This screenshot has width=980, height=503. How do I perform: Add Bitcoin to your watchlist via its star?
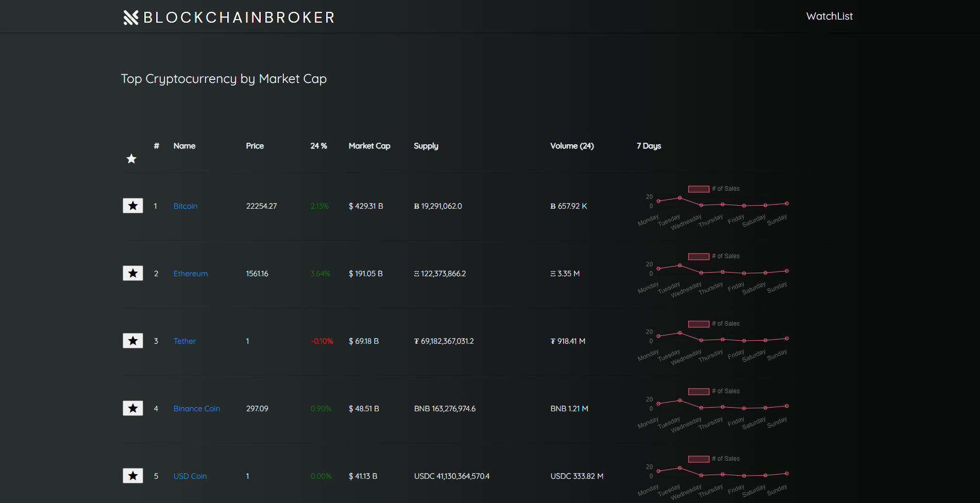pos(132,205)
